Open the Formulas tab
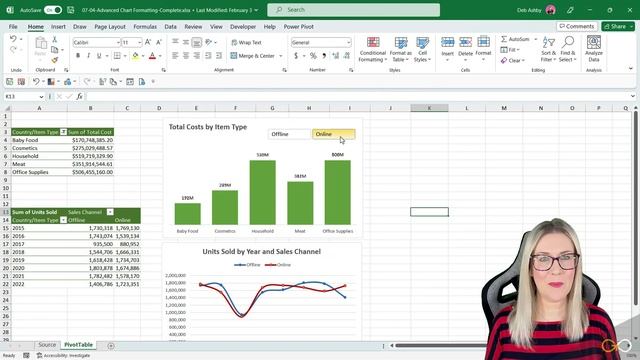 coord(145,27)
